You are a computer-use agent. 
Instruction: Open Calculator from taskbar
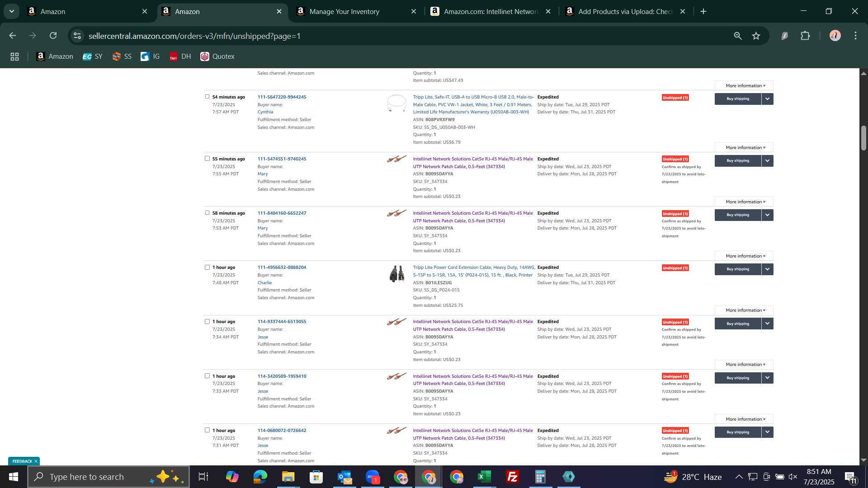tap(540, 477)
